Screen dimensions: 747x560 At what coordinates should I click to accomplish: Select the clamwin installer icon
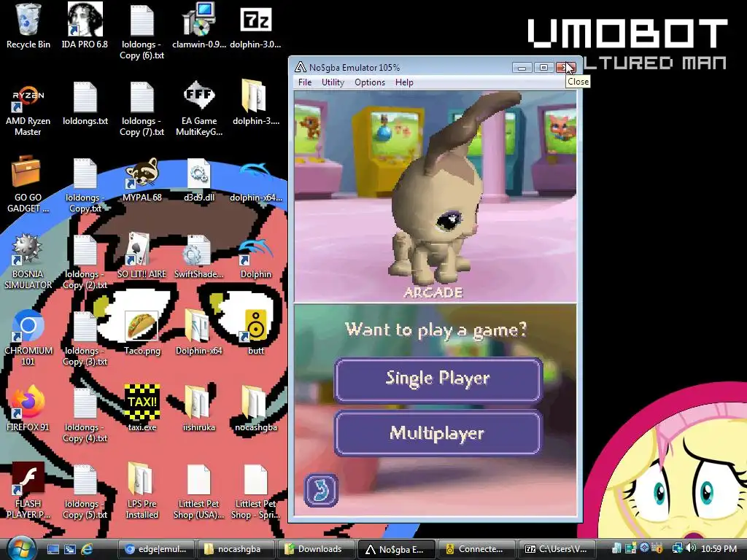click(199, 27)
